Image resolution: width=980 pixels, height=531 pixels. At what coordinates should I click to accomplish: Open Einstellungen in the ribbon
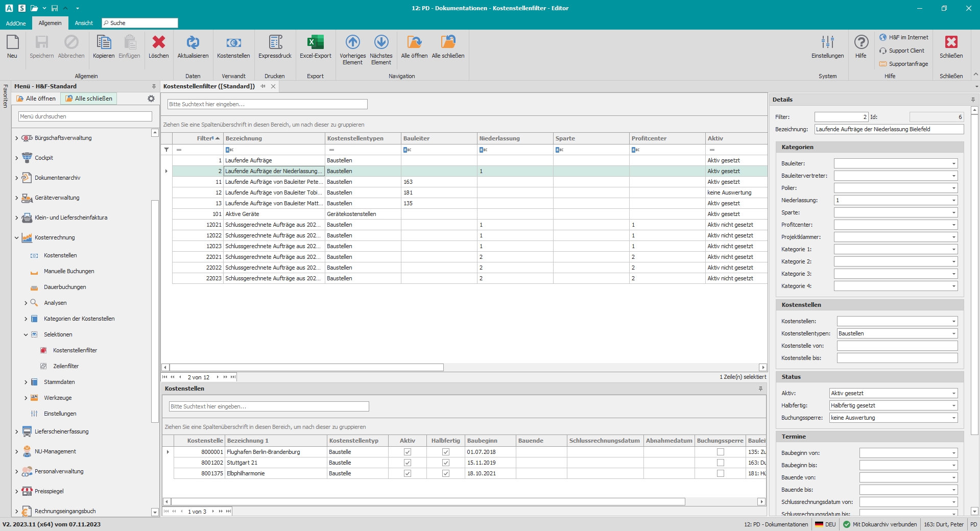(827, 43)
